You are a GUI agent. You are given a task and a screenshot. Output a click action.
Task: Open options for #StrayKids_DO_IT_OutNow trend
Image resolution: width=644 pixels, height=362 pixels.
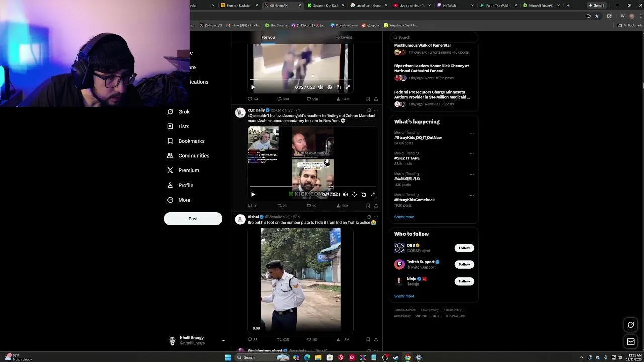click(472, 133)
